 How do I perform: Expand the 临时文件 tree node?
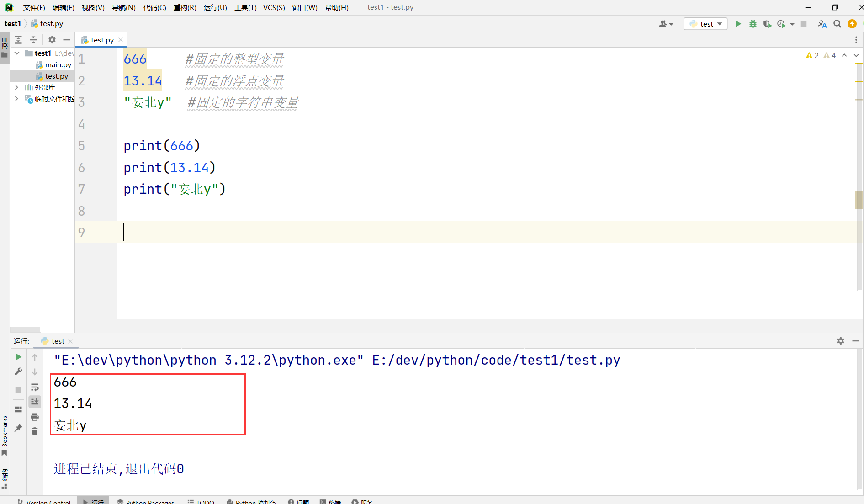click(x=16, y=99)
